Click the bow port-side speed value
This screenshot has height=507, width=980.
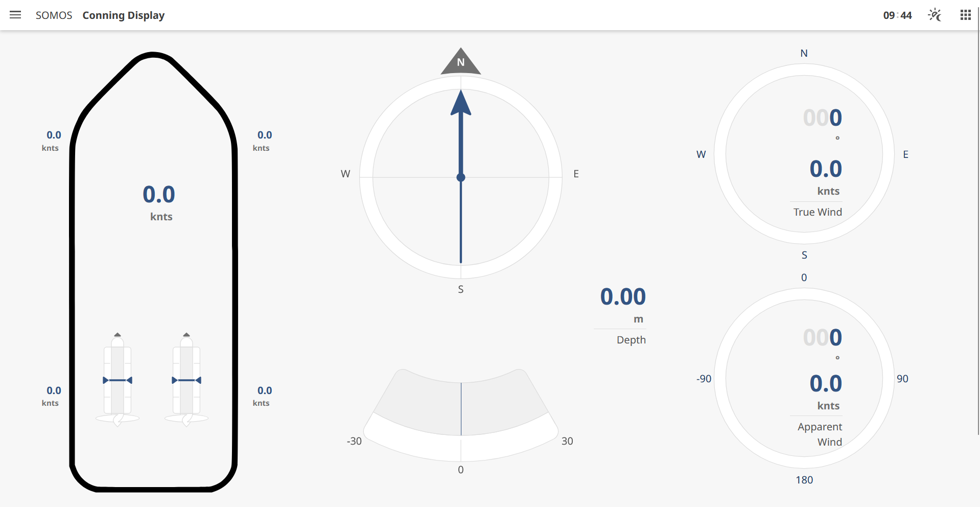[x=54, y=135]
